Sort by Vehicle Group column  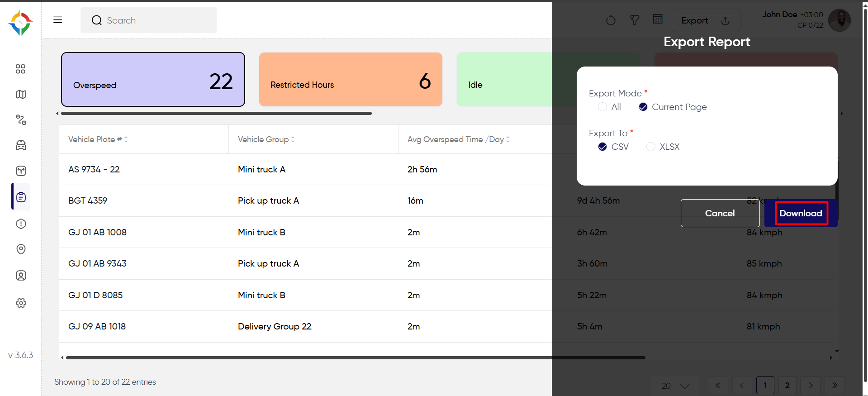tap(293, 139)
